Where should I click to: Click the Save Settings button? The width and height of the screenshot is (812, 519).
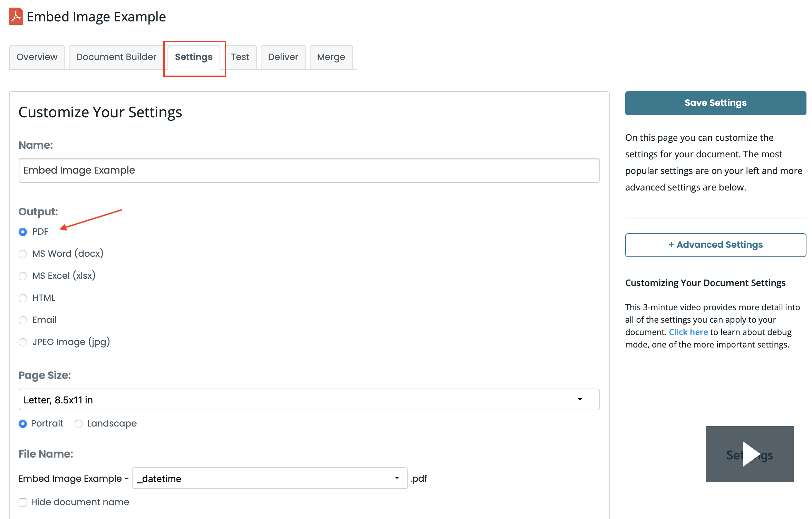[x=715, y=103]
